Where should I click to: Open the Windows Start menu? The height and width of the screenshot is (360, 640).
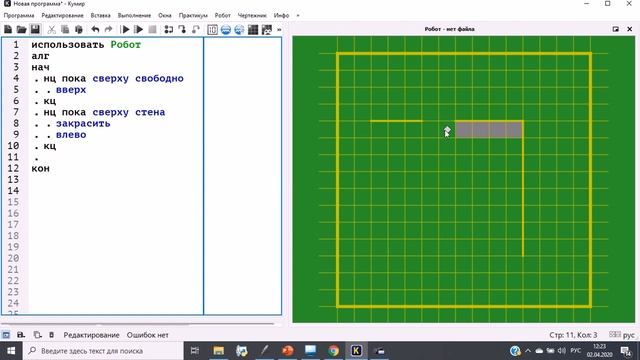[x=11, y=351]
